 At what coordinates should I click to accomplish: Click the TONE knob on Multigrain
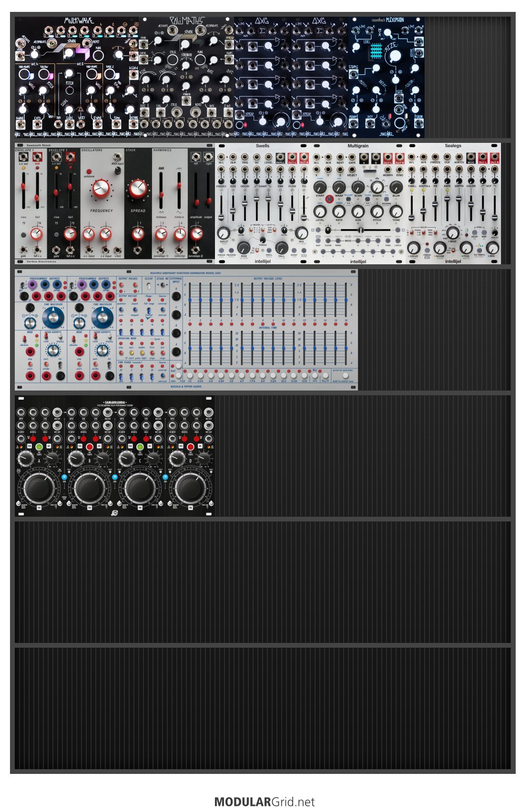pyautogui.click(x=396, y=211)
